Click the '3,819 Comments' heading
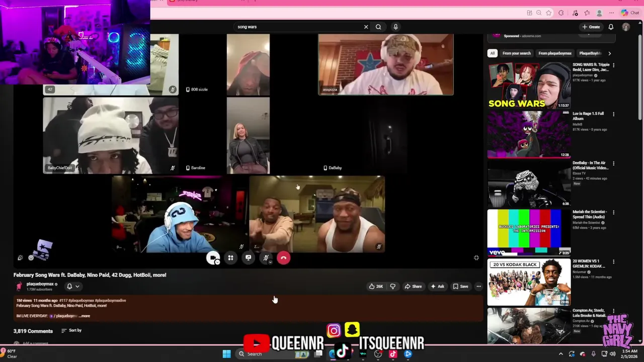This screenshot has width=644, height=362. coord(33,331)
